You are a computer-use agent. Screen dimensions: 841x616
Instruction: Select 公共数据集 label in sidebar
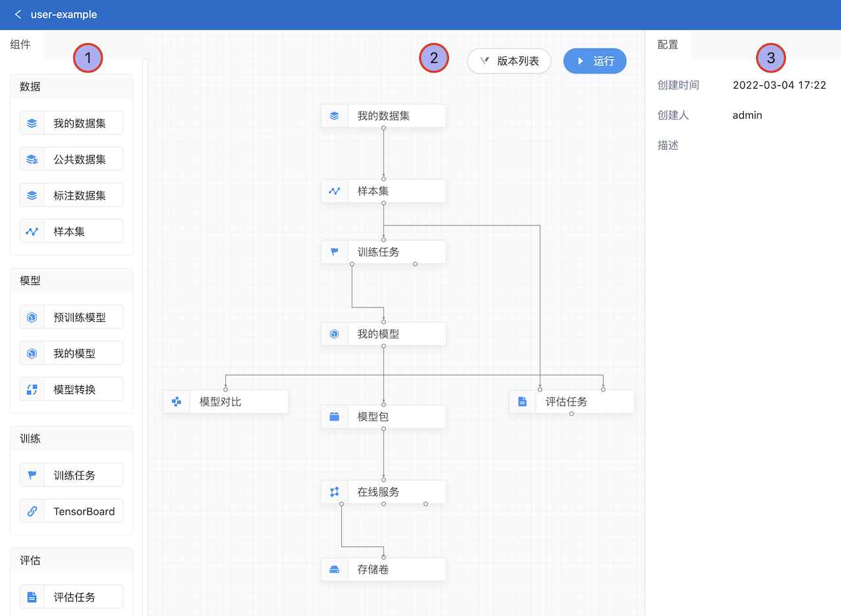(80, 159)
